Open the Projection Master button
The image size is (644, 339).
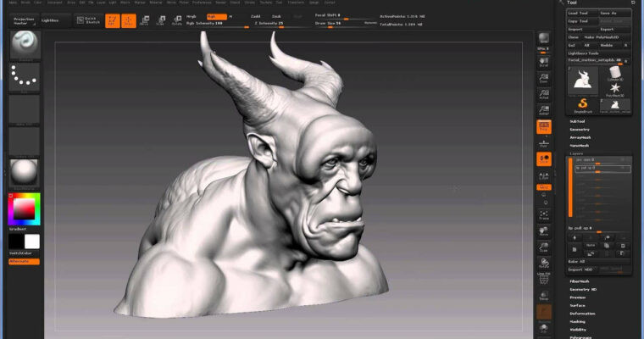[x=24, y=20]
